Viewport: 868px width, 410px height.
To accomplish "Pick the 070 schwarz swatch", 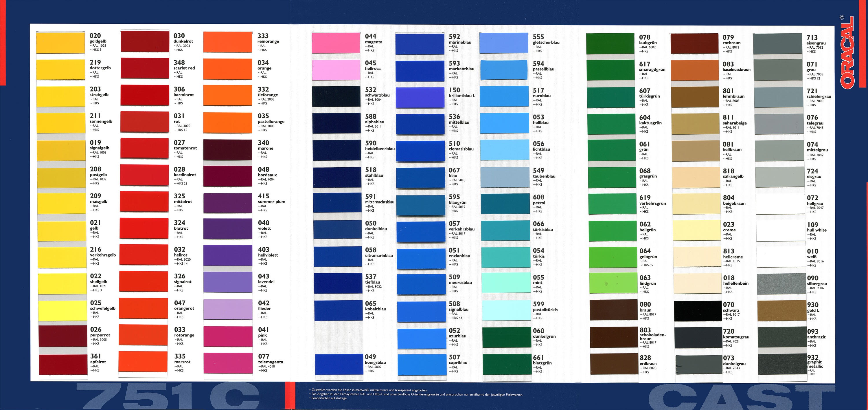I will [697, 311].
